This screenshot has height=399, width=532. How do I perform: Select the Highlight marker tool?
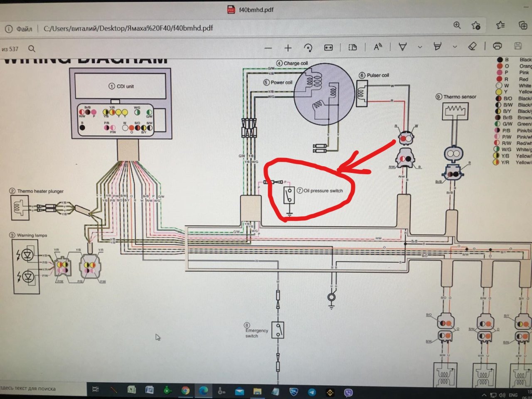point(437,46)
